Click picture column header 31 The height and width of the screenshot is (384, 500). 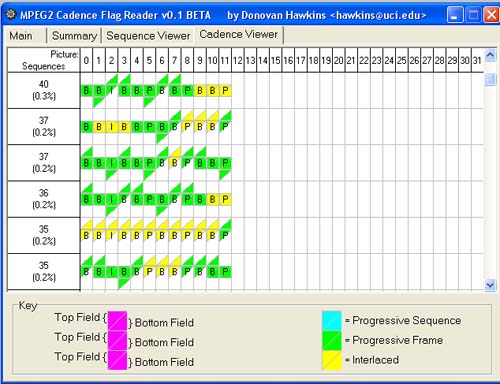coord(477,60)
